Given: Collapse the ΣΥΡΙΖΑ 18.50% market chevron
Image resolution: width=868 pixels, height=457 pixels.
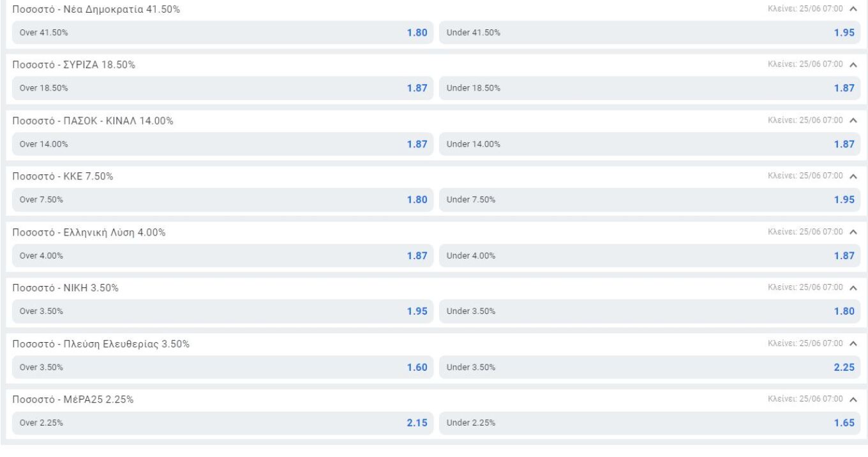Looking at the screenshot, I should tap(853, 64).
